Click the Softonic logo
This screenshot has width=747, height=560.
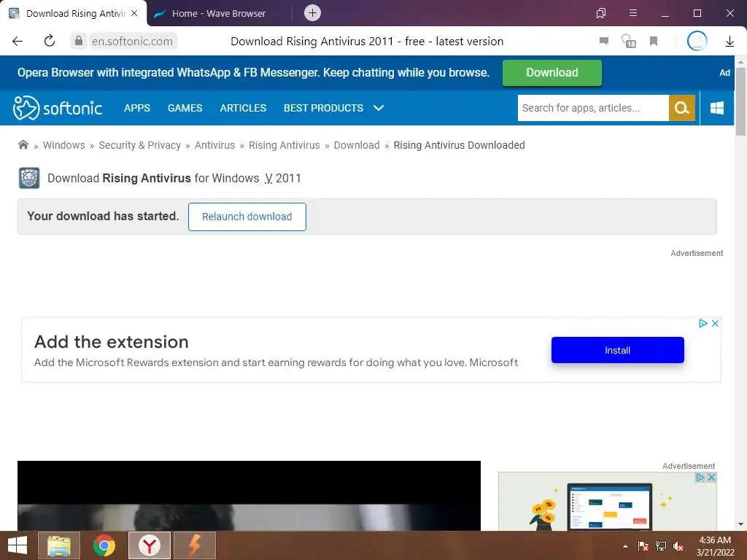pos(57,108)
